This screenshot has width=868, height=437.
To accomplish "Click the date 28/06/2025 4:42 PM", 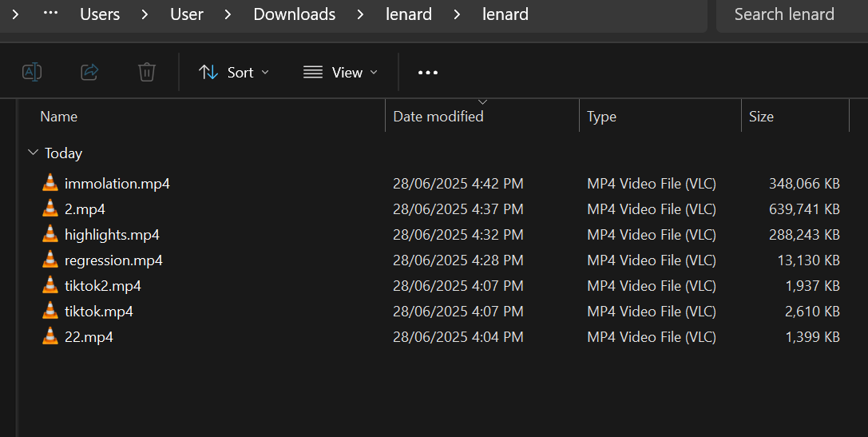I will tap(458, 183).
